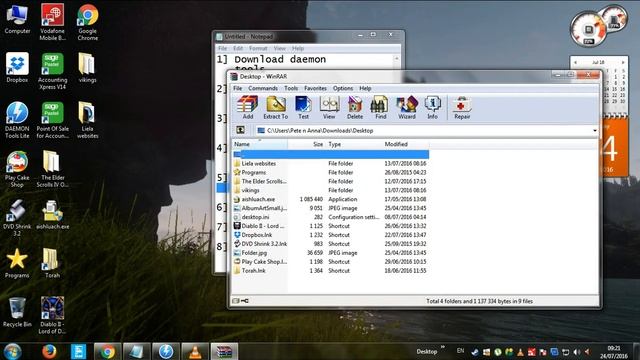
Task: Open Google Chrome desktop shortcut
Action: (88, 22)
